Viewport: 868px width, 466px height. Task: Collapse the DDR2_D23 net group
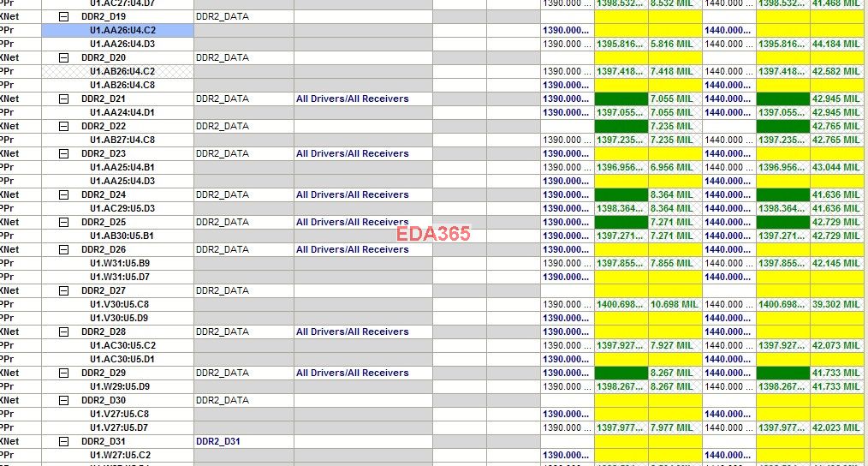(x=63, y=153)
